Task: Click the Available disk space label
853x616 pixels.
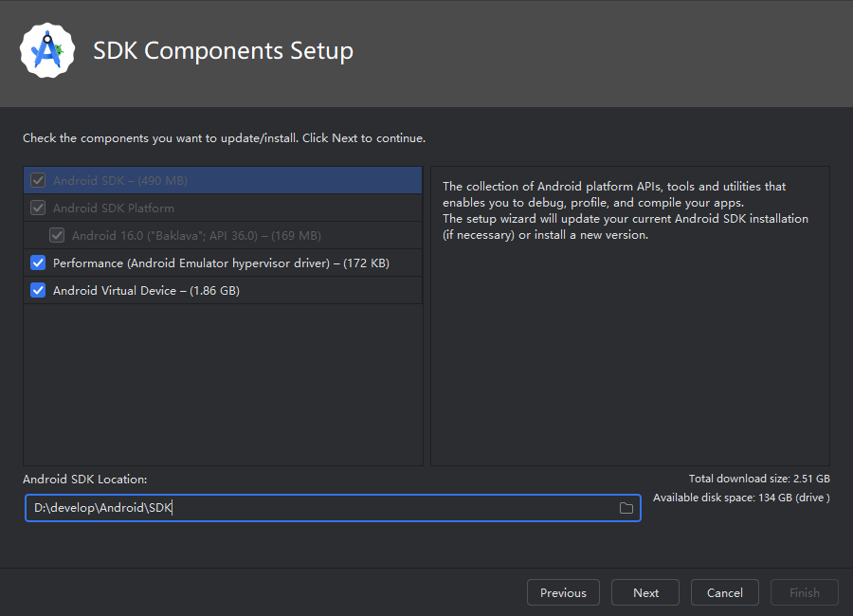Action: tap(741, 498)
